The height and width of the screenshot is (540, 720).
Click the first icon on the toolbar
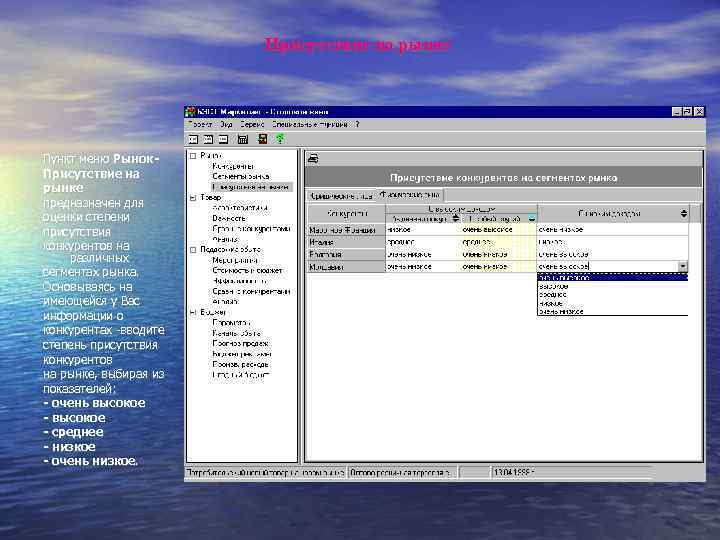[194, 139]
